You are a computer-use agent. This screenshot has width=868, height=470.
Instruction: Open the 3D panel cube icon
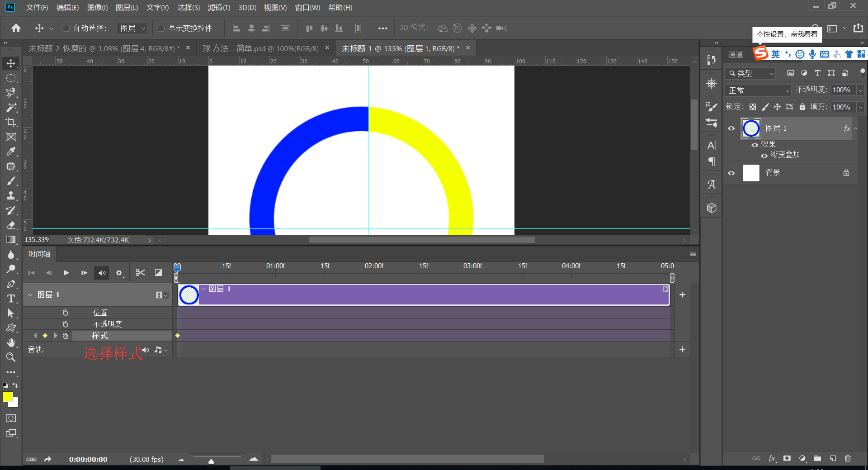[712, 208]
